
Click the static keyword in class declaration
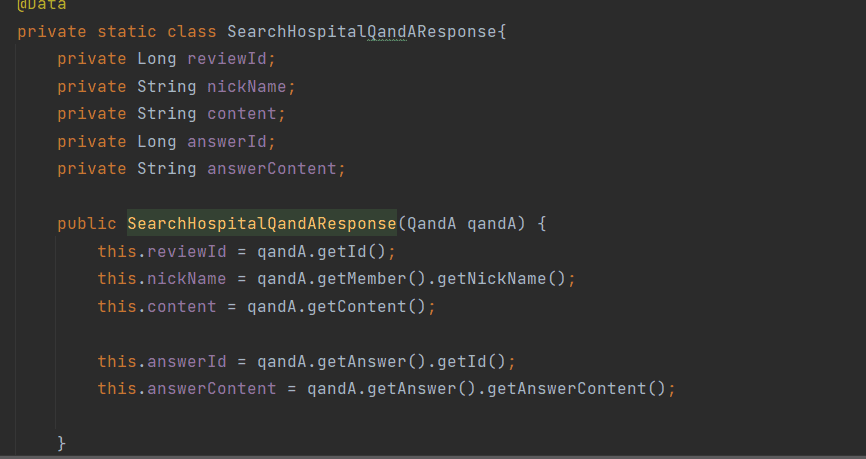pyautogui.click(x=126, y=31)
